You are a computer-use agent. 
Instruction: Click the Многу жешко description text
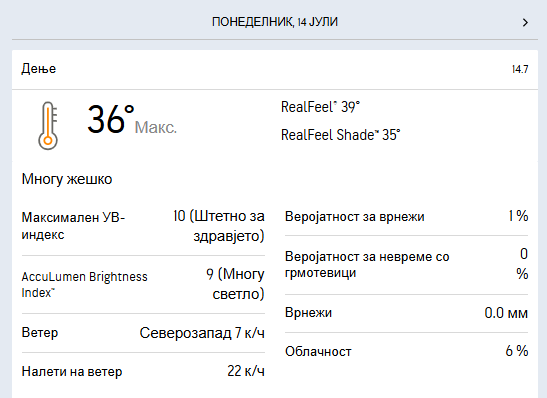coord(67,179)
